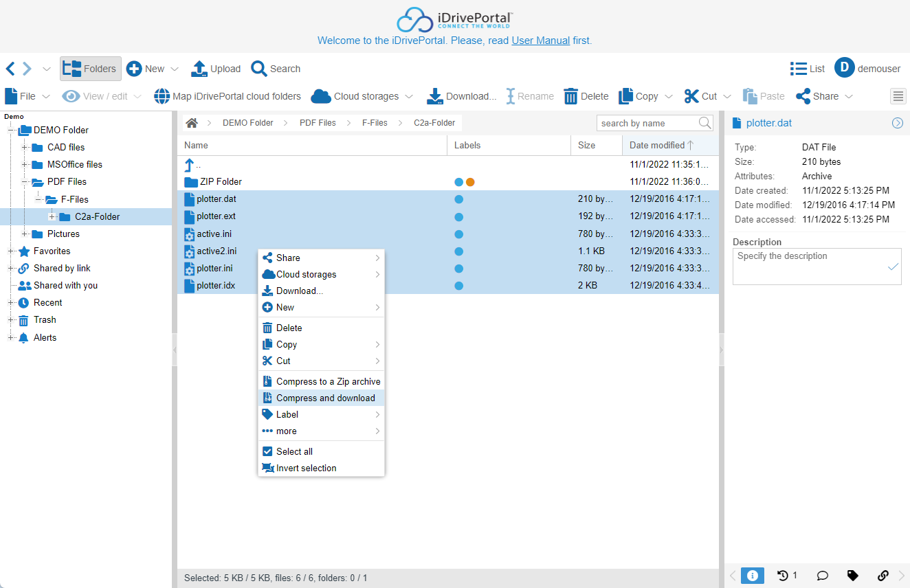Viewport: 910px width, 588px height.
Task: Select Compress to a Zip archive
Action: pyautogui.click(x=328, y=381)
